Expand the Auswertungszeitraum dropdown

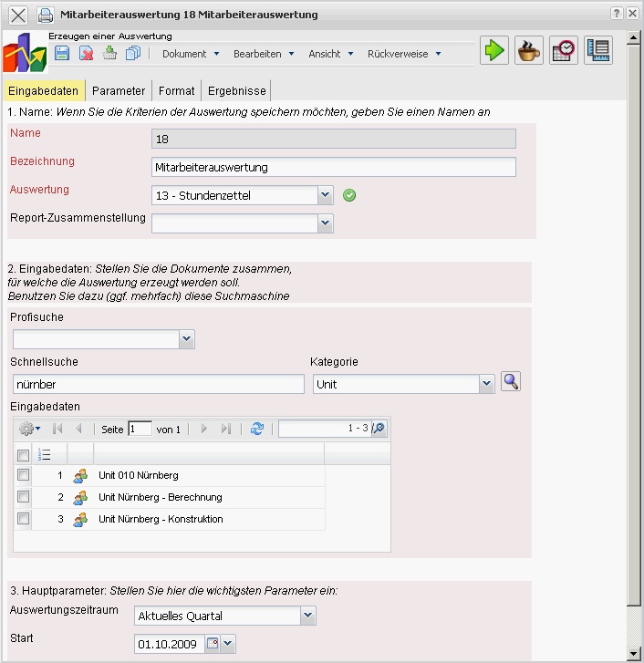click(x=308, y=616)
